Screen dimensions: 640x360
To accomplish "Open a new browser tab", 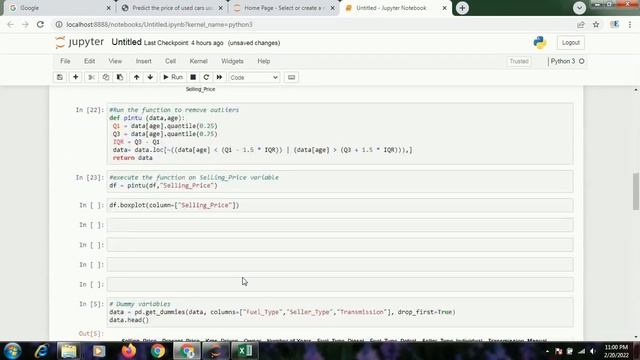I will 462,8.
